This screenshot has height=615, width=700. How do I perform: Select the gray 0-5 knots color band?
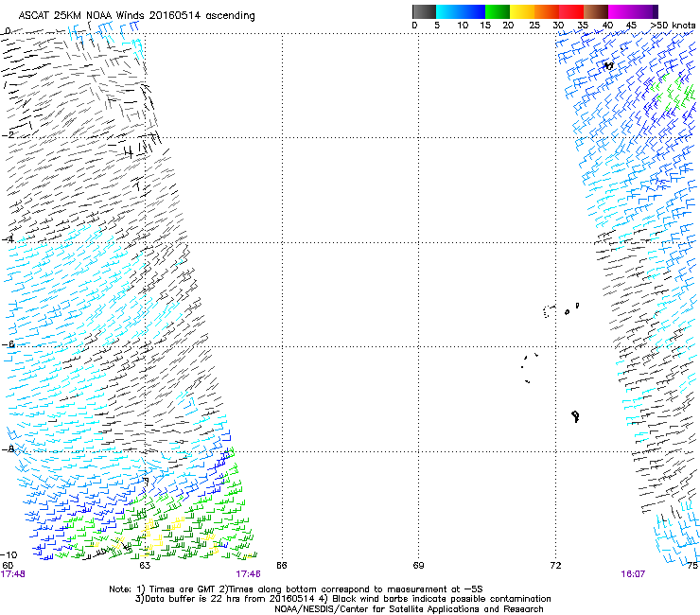(424, 11)
